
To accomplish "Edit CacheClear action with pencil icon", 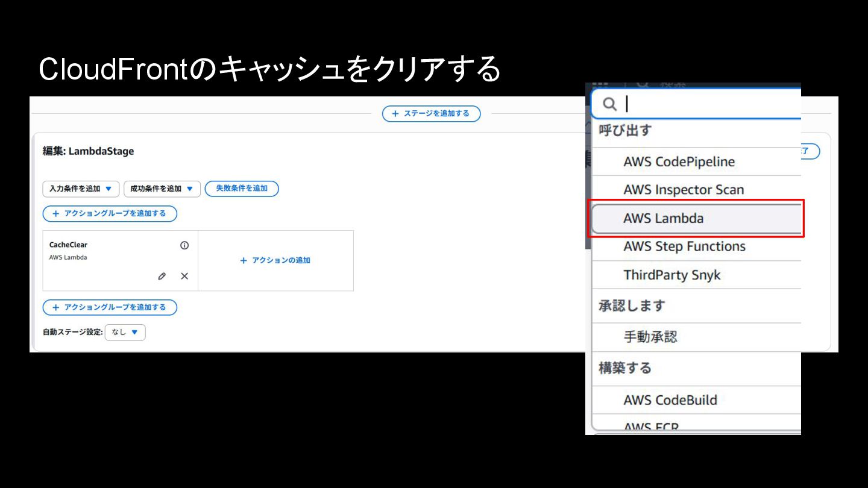I will tap(162, 276).
